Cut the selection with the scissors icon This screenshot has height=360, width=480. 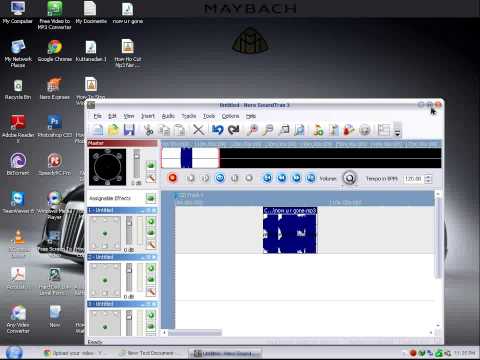[148, 130]
